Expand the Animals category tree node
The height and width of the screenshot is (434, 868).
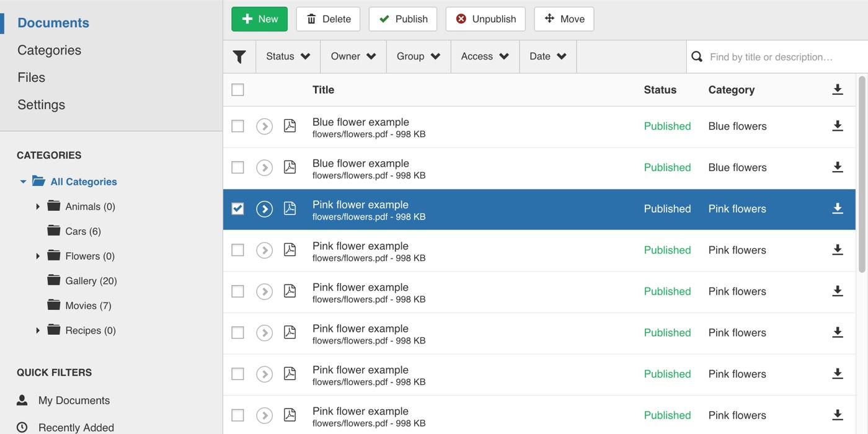tap(38, 206)
